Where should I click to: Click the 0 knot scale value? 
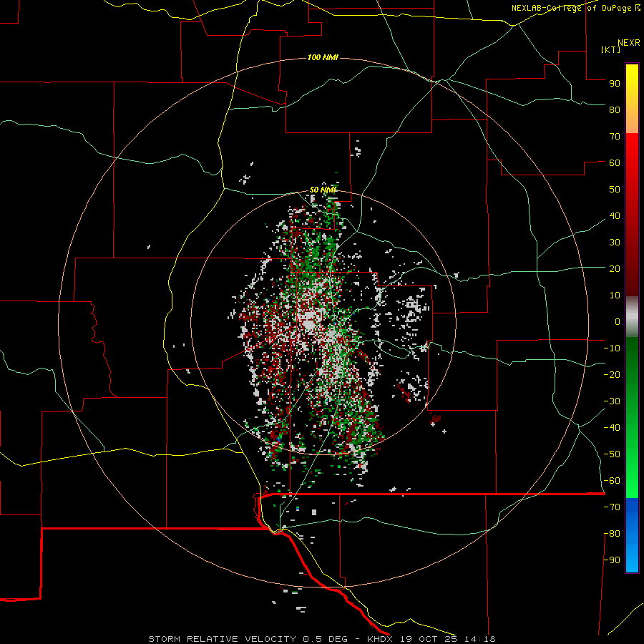tap(618, 321)
